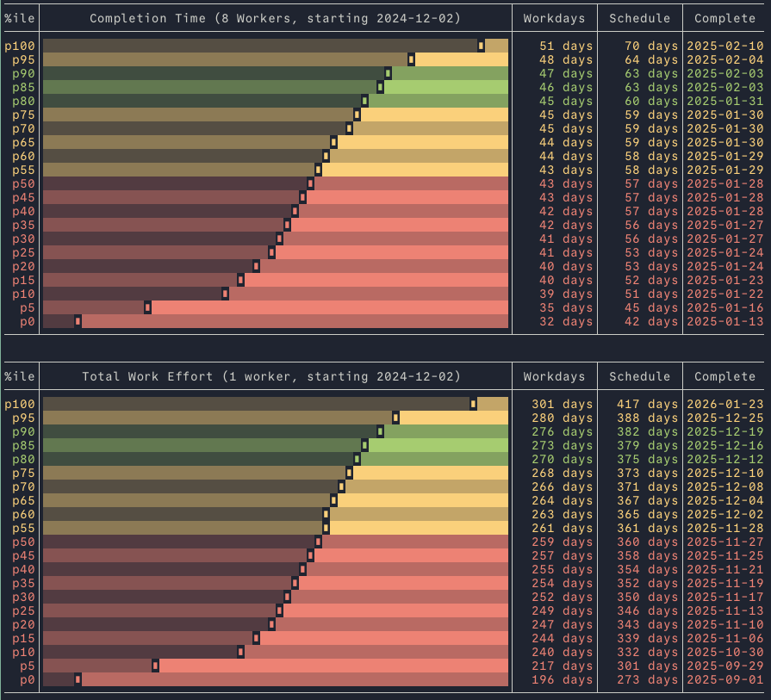This screenshot has width=771, height=700.
Task: Click the '35 days' workdays value
Action: point(566,307)
